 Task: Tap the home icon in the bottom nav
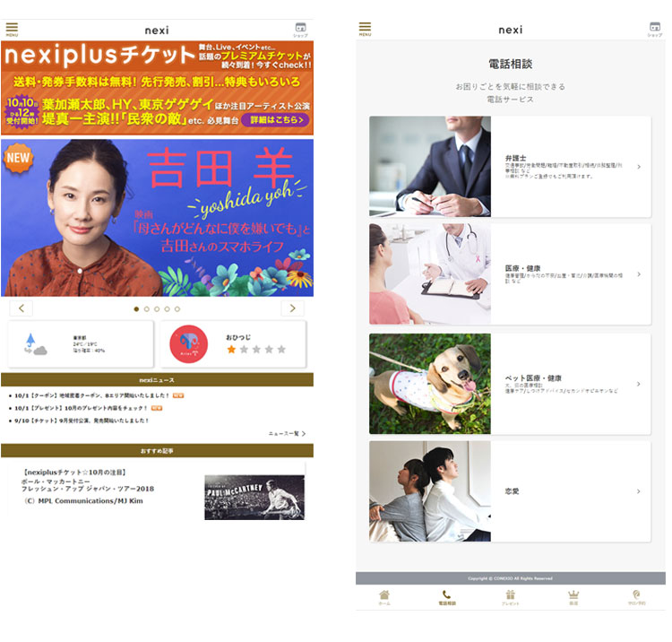point(384,597)
